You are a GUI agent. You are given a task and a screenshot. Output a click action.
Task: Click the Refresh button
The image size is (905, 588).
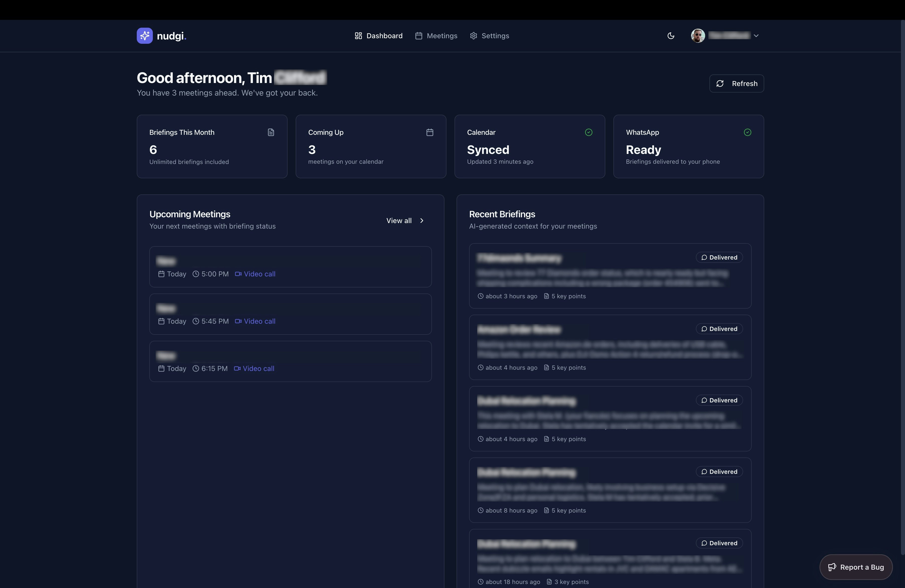click(737, 83)
